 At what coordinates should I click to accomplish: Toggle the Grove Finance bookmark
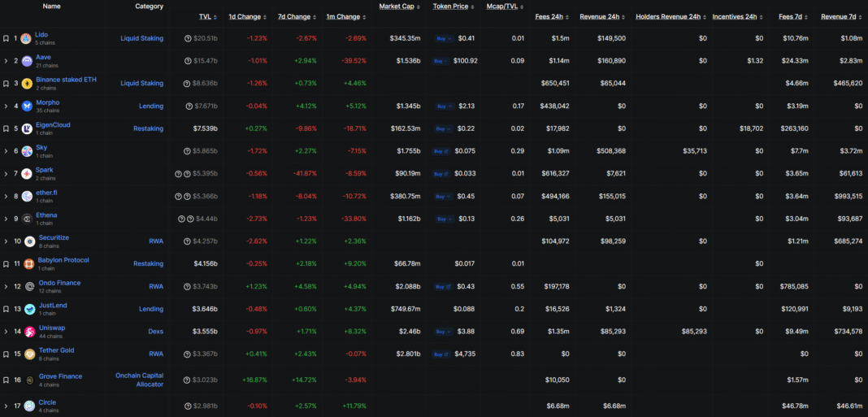click(x=6, y=380)
